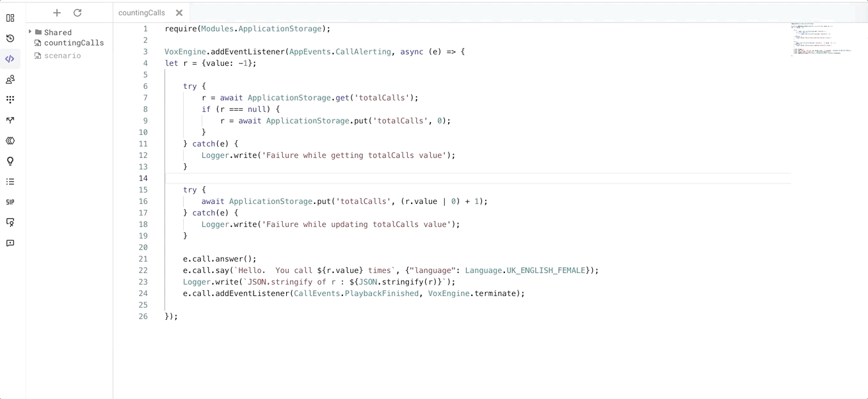Open the routing arrows icon
This screenshot has height=399, width=868.
pos(10,120)
